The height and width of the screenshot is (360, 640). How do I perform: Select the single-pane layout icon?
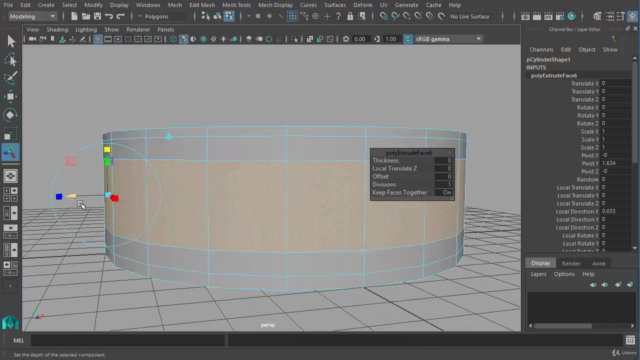pyautogui.click(x=10, y=176)
